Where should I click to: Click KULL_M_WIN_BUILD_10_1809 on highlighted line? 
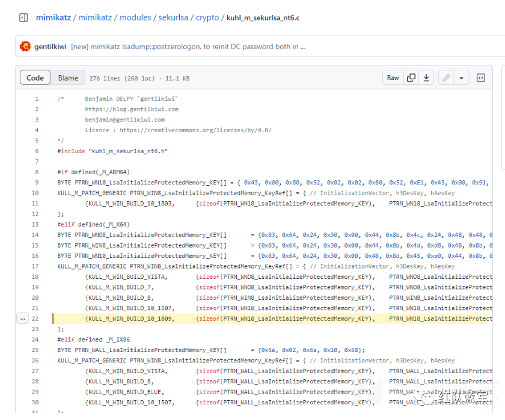point(130,318)
